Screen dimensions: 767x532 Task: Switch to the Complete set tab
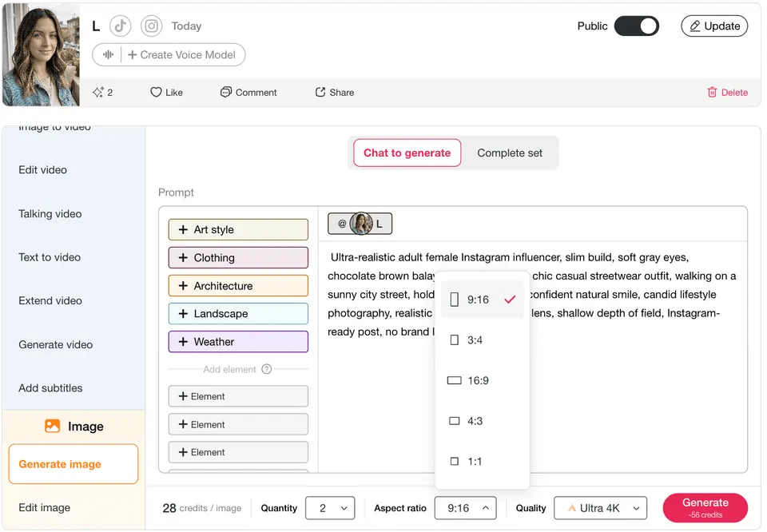click(510, 153)
